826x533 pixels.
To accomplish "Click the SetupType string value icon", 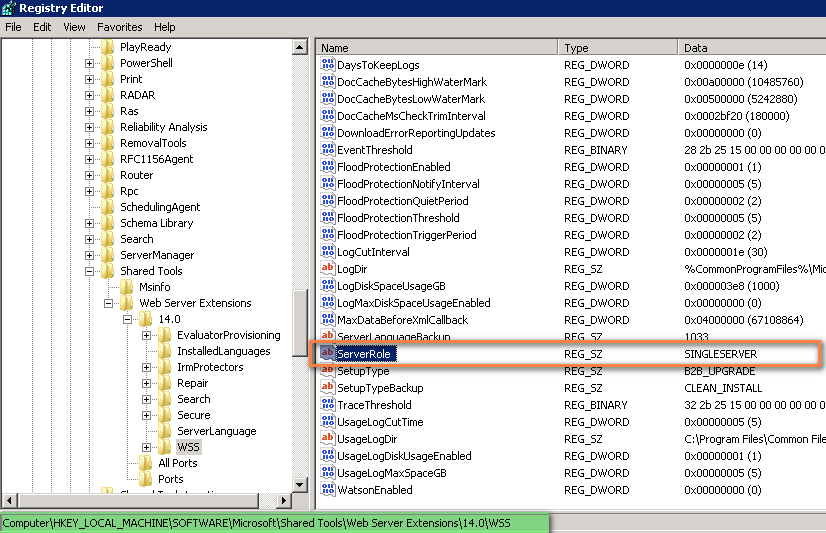I will tap(328, 371).
